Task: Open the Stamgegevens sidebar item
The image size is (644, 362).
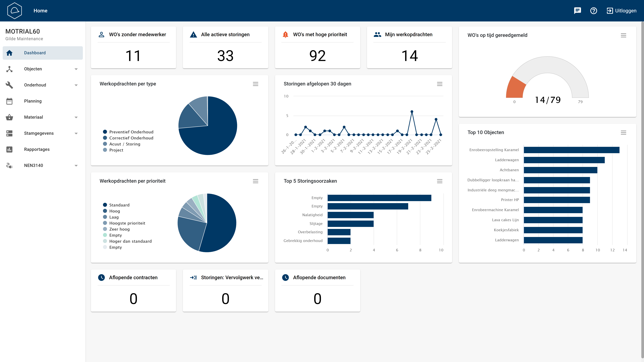Action: click(x=39, y=133)
